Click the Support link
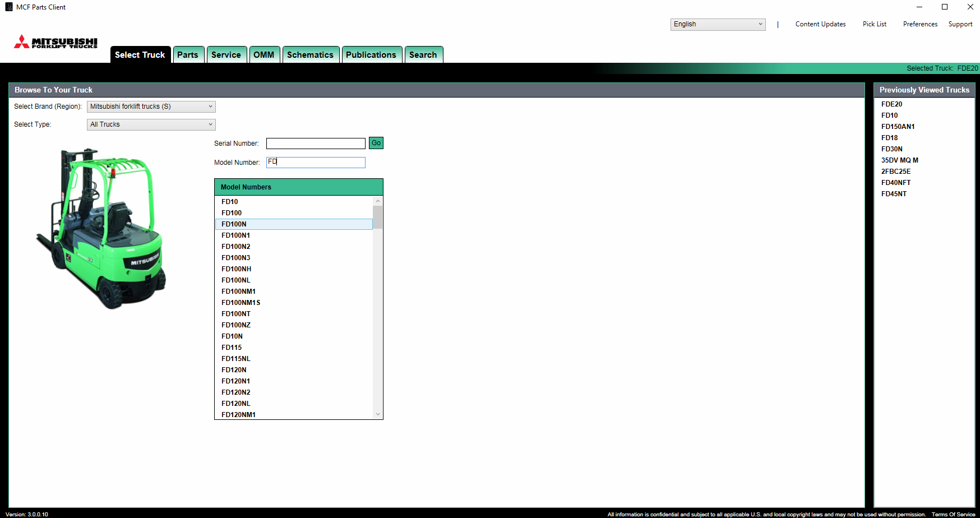980x518 pixels. (x=960, y=24)
